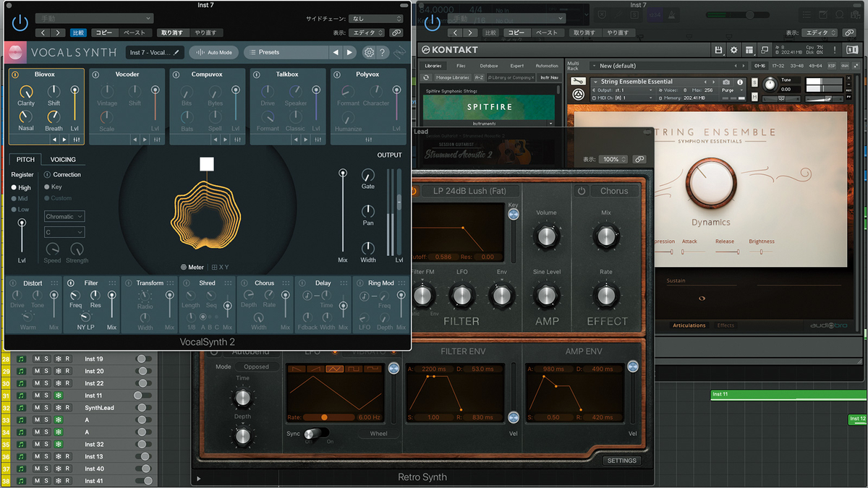The image size is (868, 488).
Task: Open String Ensemble wrench edit mode
Action: [x=579, y=82]
